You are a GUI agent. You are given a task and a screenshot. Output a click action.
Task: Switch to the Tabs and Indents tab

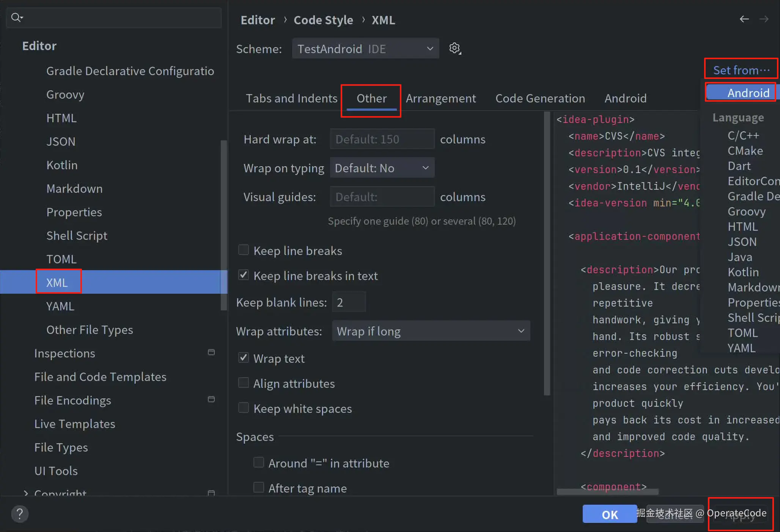click(x=291, y=99)
